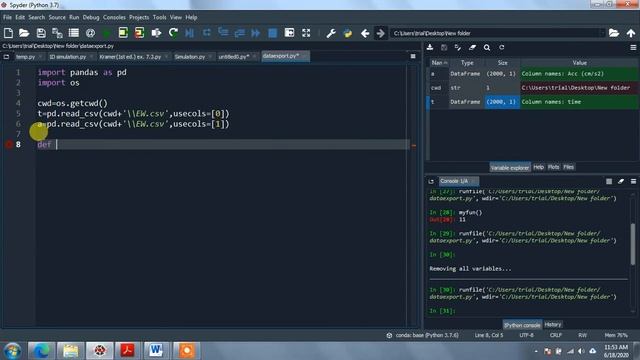Select variable row 'cwd' in explorer
This screenshot has height=360, width=640.
tap(533, 88)
